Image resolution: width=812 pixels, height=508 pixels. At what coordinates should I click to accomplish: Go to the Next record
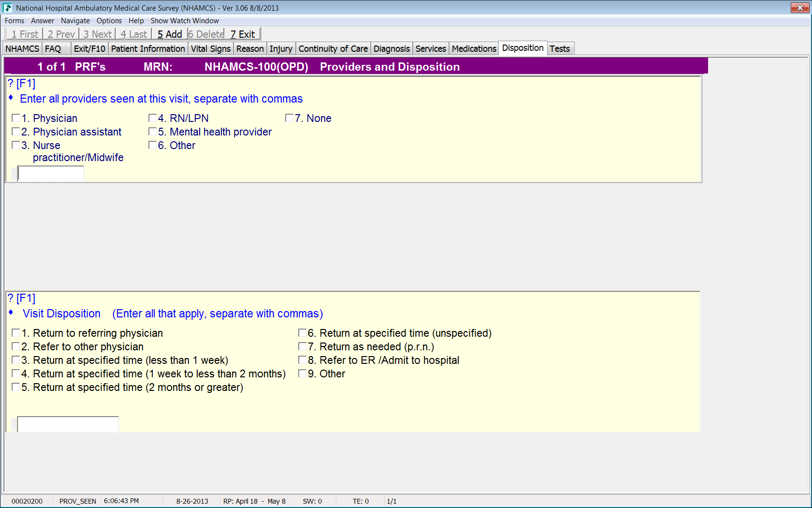pyautogui.click(x=97, y=34)
